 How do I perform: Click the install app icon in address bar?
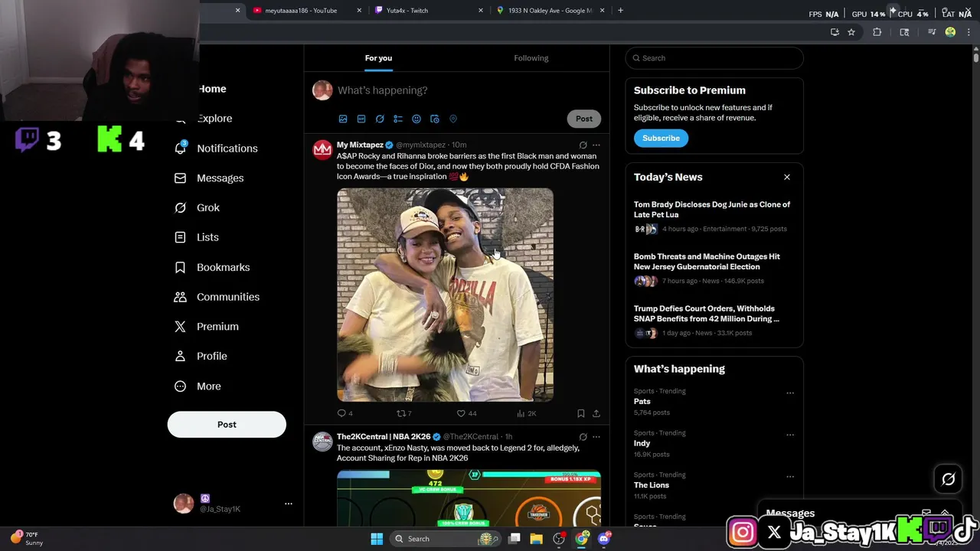click(x=835, y=32)
